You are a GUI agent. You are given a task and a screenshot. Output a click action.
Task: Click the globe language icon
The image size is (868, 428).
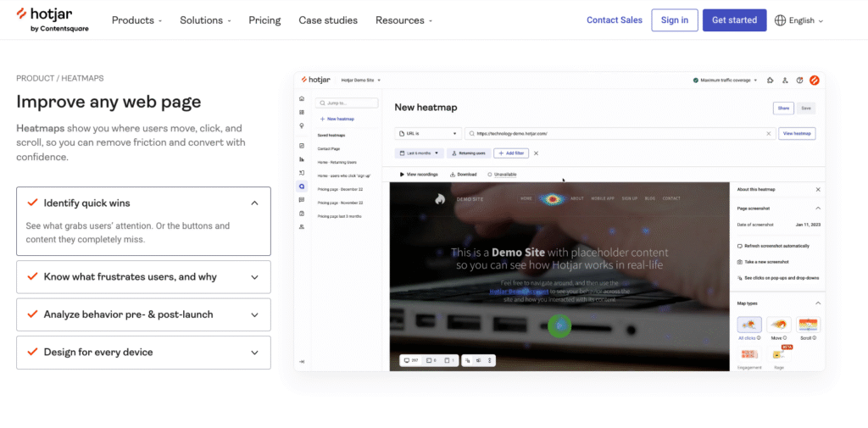coord(781,20)
